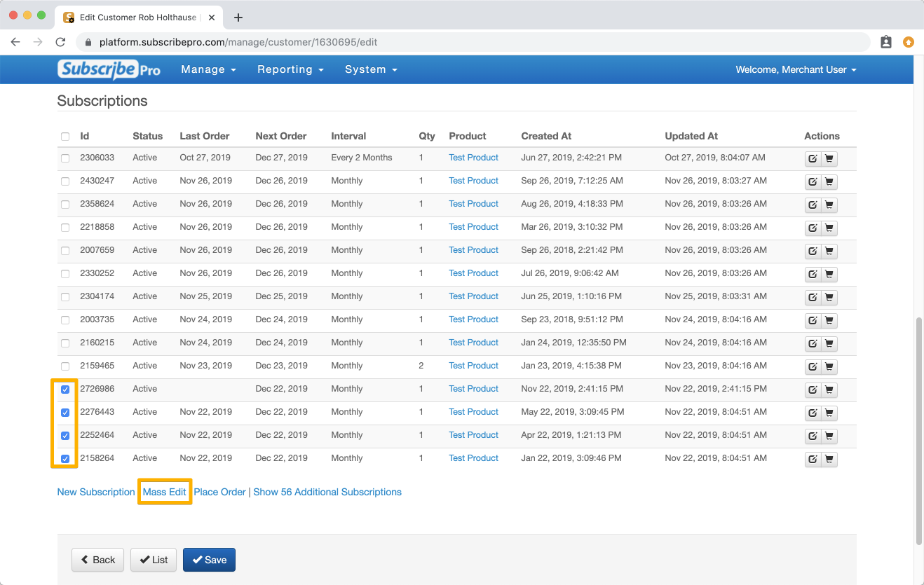
Task: Cart icon in row 2003735
Action: pos(829,321)
